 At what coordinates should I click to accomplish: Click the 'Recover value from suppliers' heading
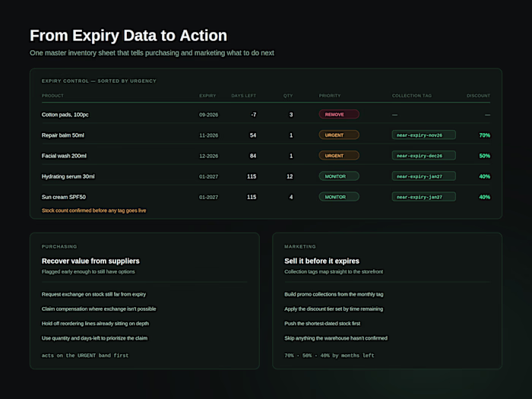90,261
